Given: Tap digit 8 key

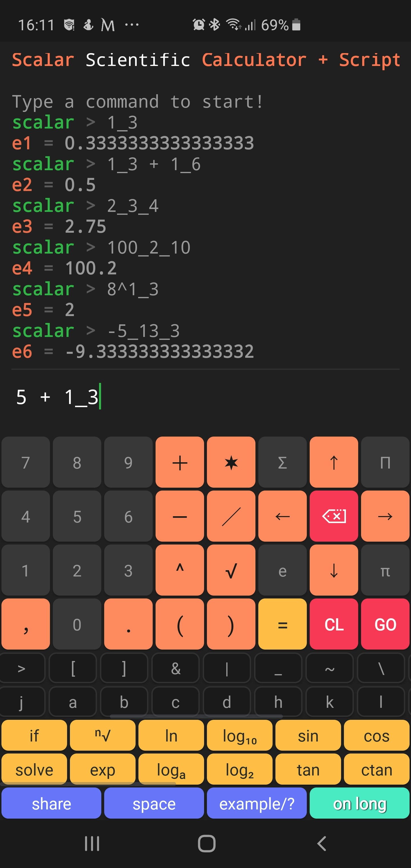Looking at the screenshot, I should click(77, 462).
